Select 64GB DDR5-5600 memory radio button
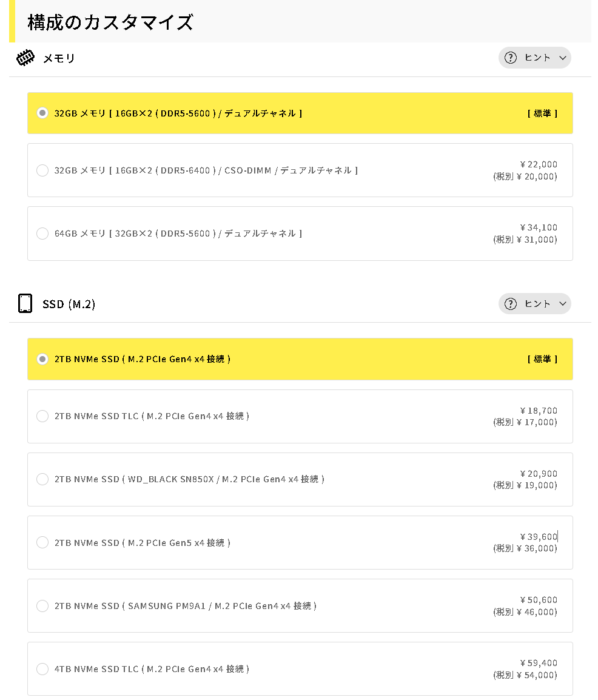This screenshot has height=700, width=598. [42, 234]
